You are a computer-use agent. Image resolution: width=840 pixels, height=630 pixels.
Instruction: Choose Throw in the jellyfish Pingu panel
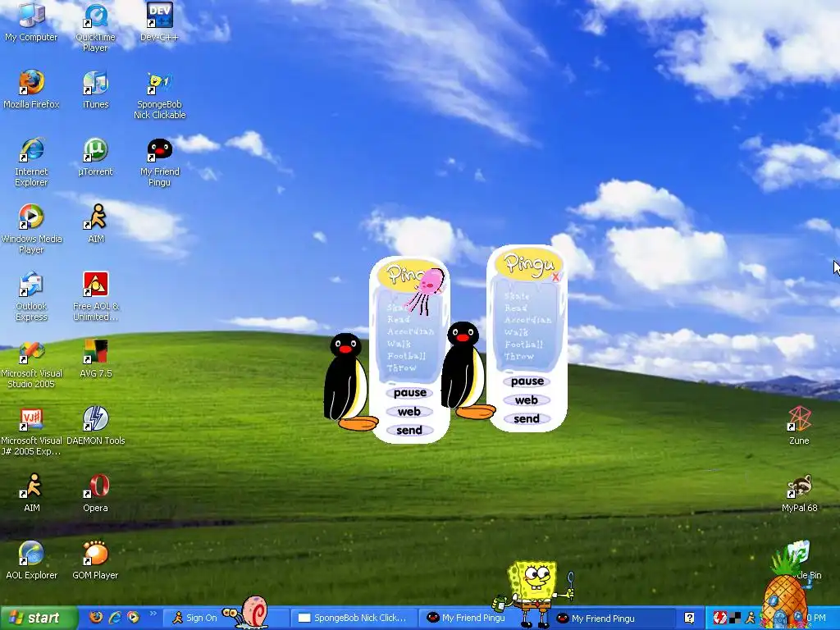tap(402, 368)
